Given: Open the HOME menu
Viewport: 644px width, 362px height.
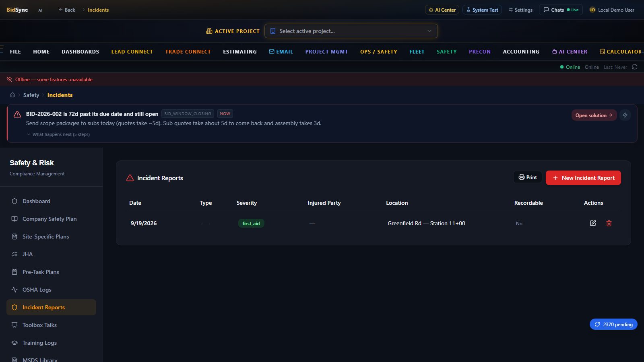Looking at the screenshot, I should tap(41, 52).
